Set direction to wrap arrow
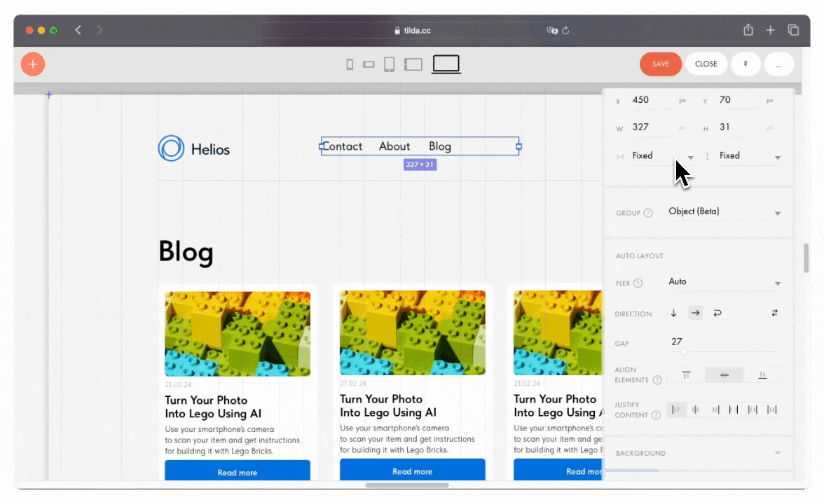This screenshot has height=504, width=824. tap(717, 313)
